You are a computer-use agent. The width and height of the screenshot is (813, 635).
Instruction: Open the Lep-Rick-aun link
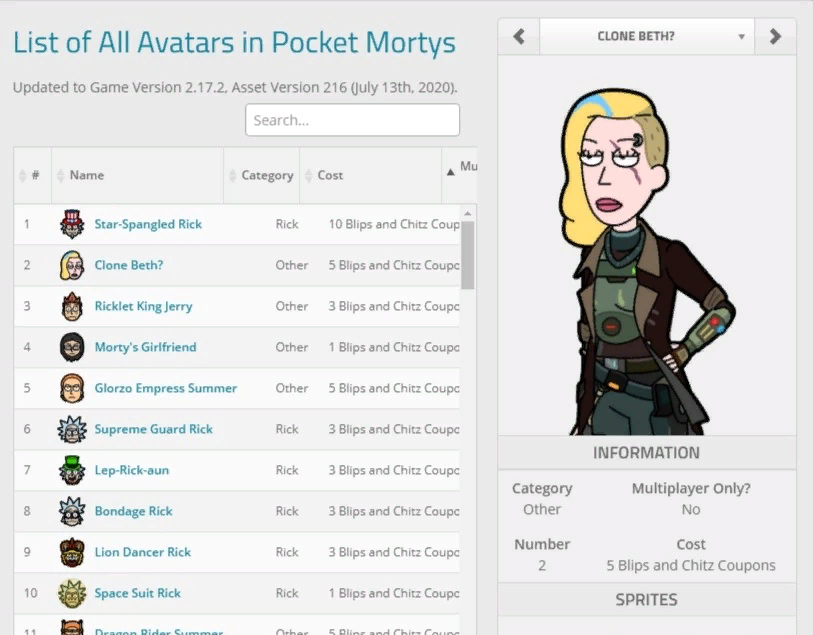(132, 470)
